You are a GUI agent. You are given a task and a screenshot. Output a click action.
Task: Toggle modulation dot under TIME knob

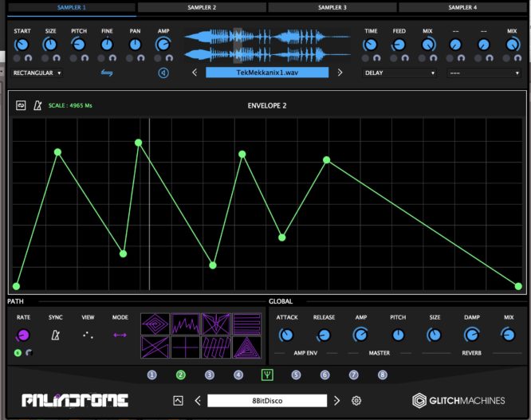point(365,58)
